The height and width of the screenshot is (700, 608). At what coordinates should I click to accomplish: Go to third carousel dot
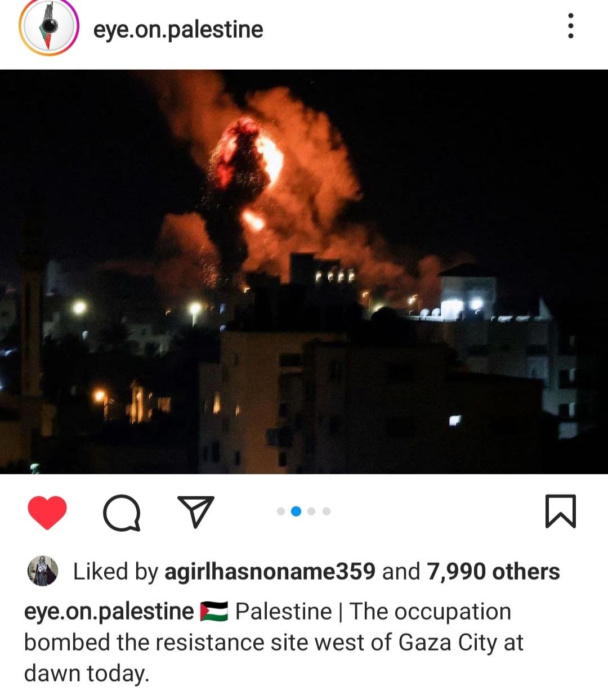[x=311, y=511]
